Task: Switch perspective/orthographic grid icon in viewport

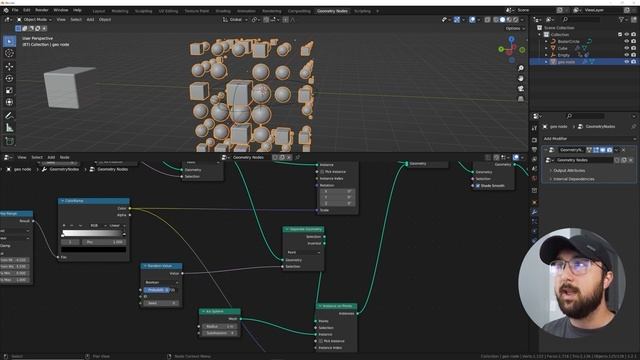Action: (x=521, y=99)
